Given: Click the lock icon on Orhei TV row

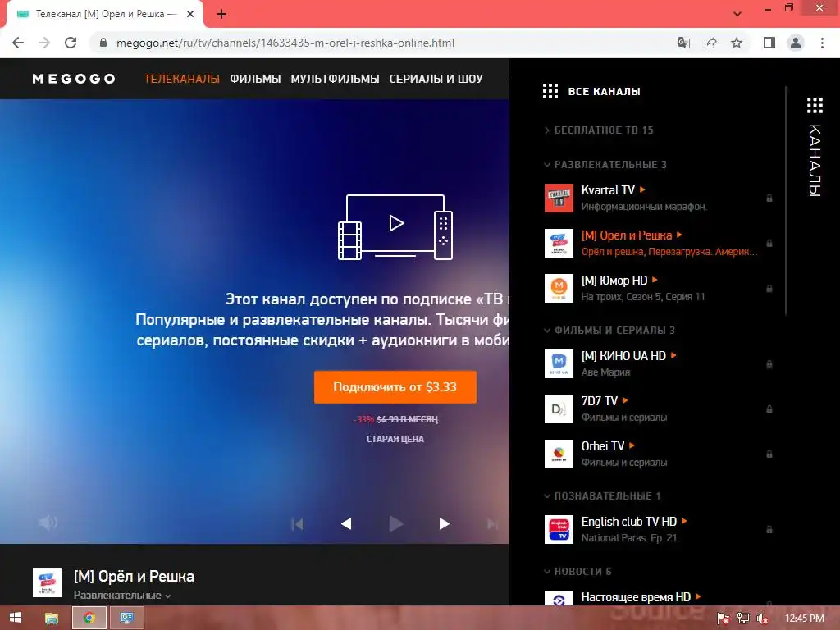Looking at the screenshot, I should [769, 454].
